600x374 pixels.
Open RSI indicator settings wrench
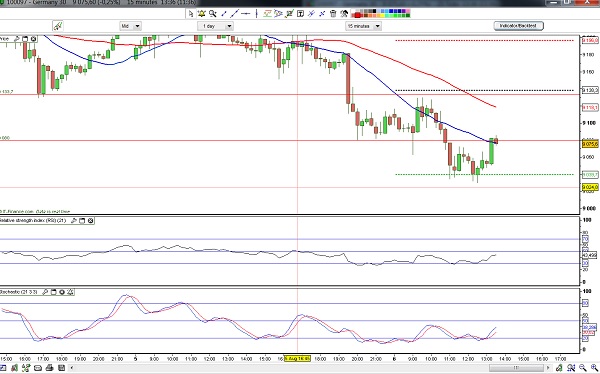pyautogui.click(x=73, y=220)
